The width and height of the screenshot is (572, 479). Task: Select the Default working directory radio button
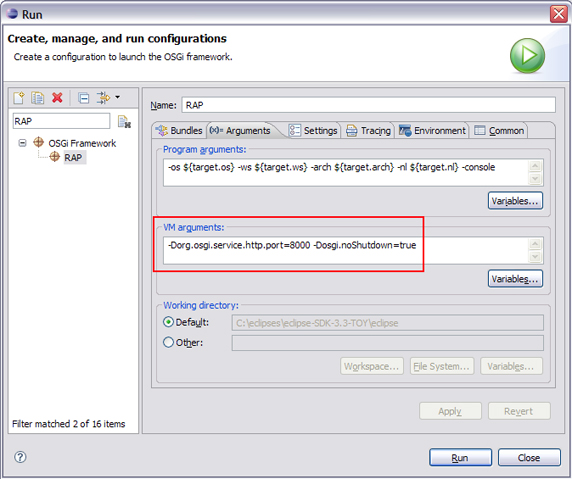(x=168, y=322)
